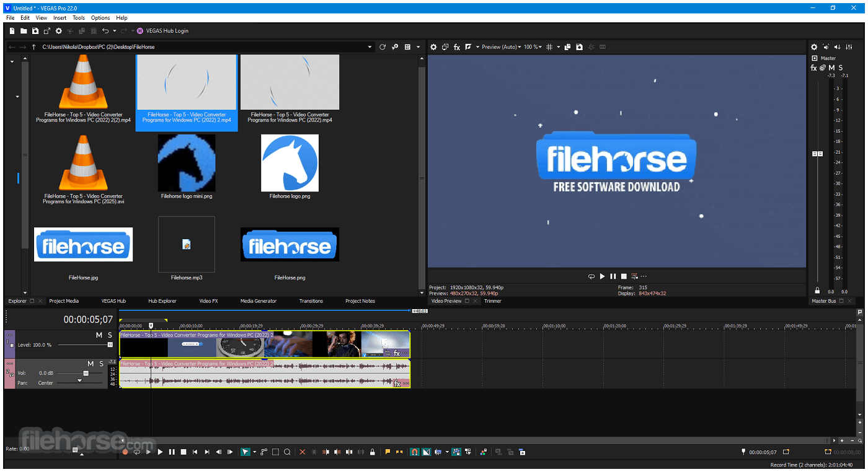
Task: Adjust the audio track Vol slider
Action: click(x=86, y=374)
